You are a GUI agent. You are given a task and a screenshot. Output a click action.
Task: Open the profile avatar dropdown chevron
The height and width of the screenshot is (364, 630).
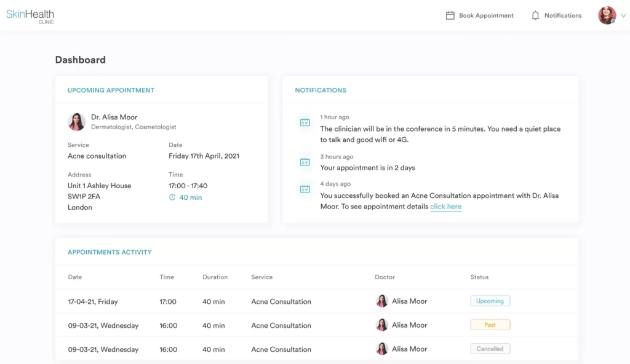coord(623,15)
